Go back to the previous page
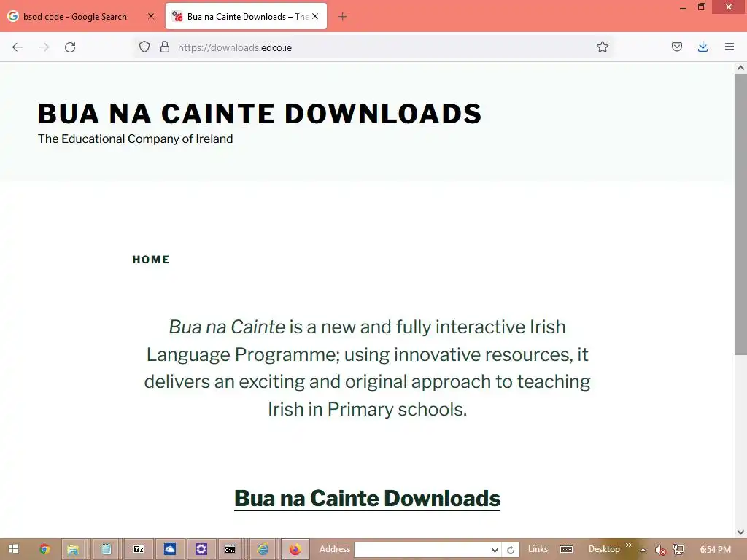 click(18, 47)
